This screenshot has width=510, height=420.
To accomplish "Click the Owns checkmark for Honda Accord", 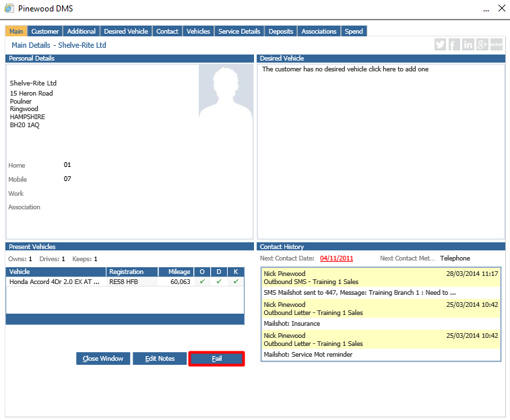I will pos(202,281).
